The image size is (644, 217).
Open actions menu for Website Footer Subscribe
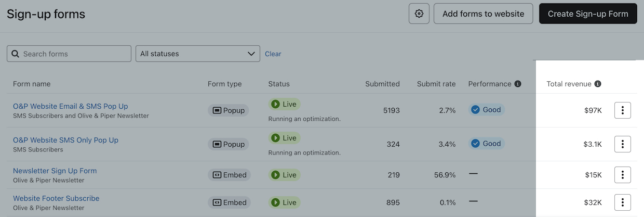622,202
